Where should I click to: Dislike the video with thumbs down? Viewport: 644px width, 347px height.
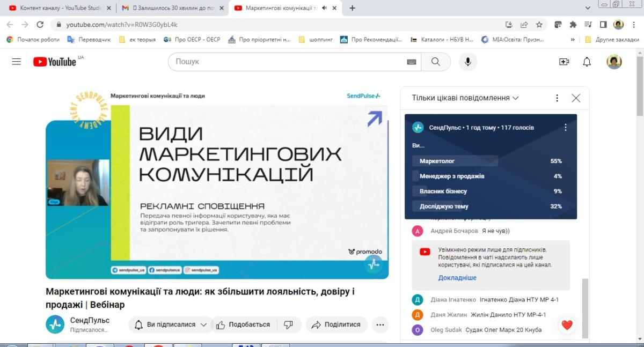pos(288,324)
